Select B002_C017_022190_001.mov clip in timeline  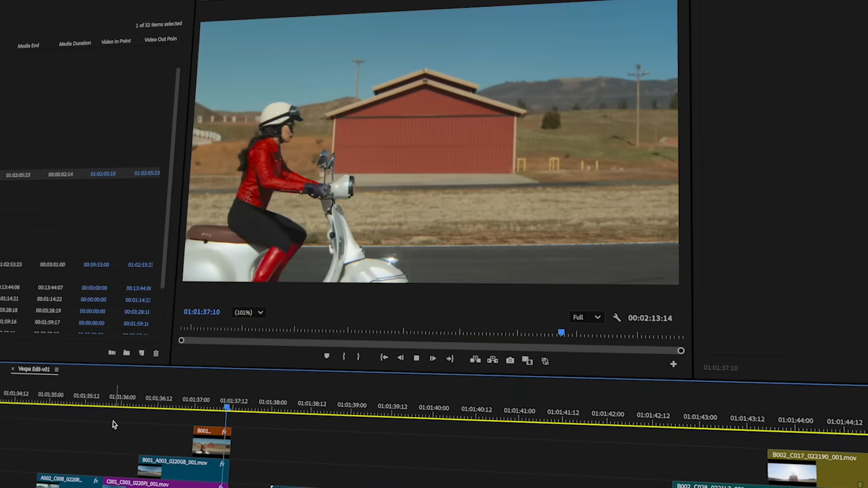click(814, 457)
